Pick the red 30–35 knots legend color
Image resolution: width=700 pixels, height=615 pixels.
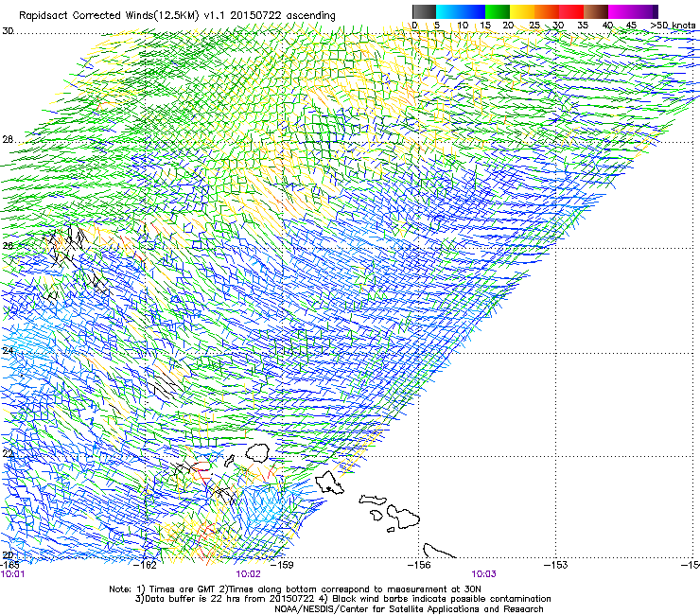click(x=571, y=11)
